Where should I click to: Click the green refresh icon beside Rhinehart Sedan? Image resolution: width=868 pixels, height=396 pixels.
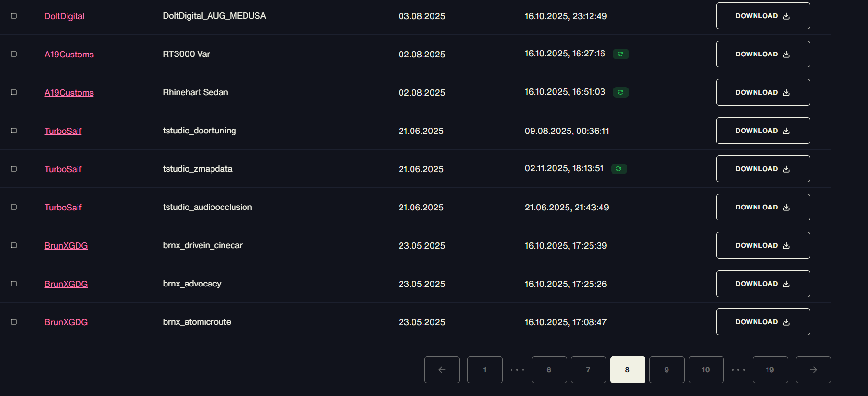point(621,92)
